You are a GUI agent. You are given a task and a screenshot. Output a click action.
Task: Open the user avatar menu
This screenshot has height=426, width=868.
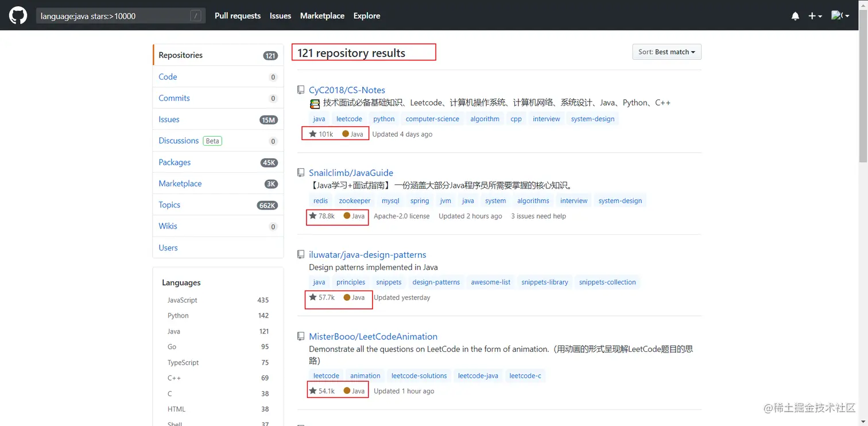point(840,16)
